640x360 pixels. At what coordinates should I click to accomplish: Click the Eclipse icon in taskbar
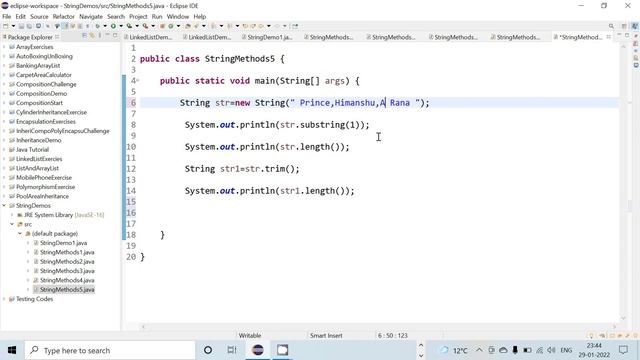pyautogui.click(x=258, y=350)
